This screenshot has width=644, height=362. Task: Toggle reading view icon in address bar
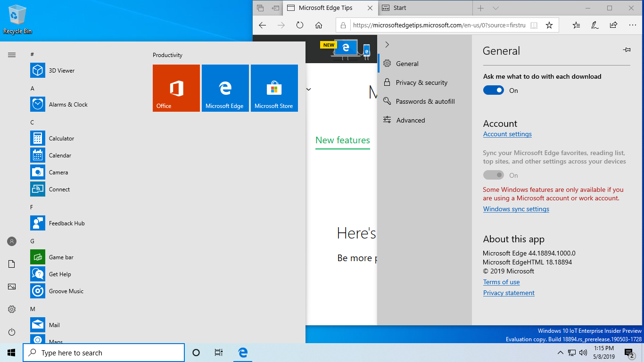pos(534,25)
